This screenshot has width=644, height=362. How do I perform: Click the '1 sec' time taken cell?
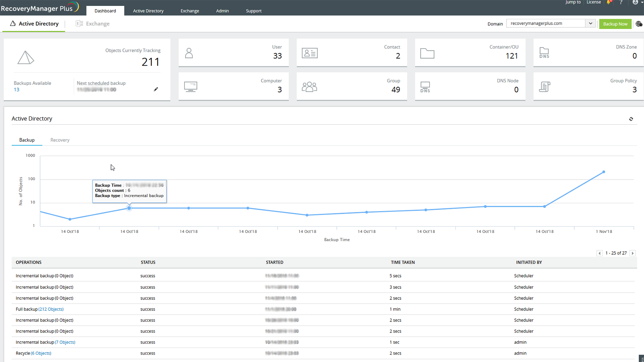[394, 342]
